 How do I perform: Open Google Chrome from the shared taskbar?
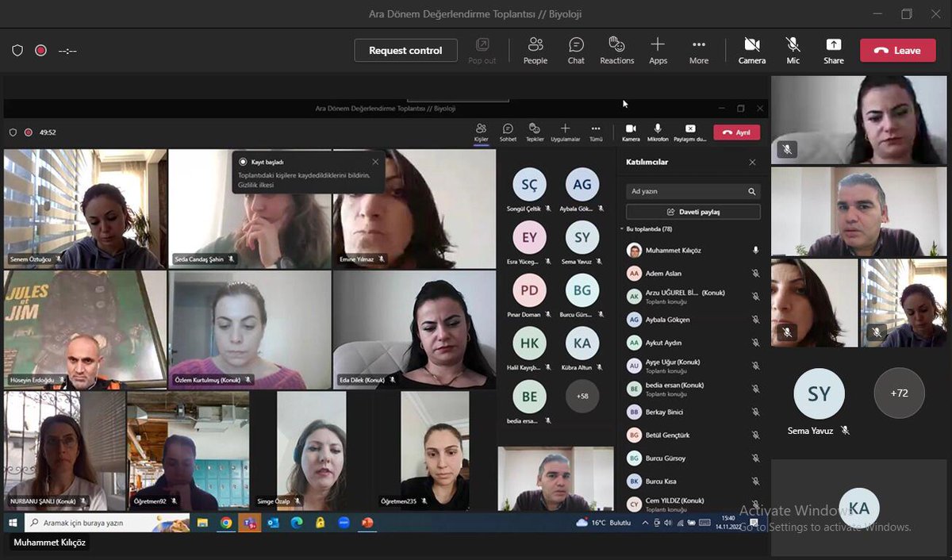[226, 523]
